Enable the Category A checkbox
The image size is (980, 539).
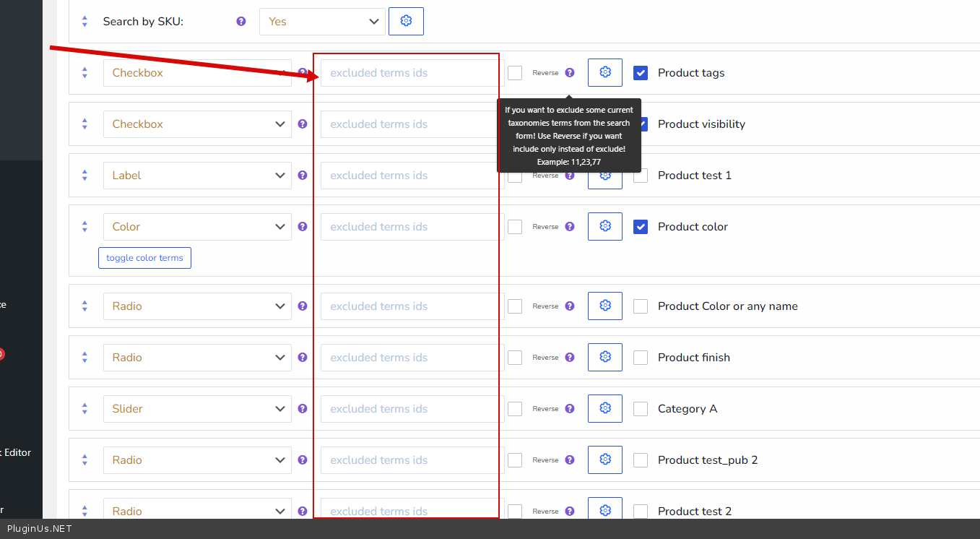[641, 409]
